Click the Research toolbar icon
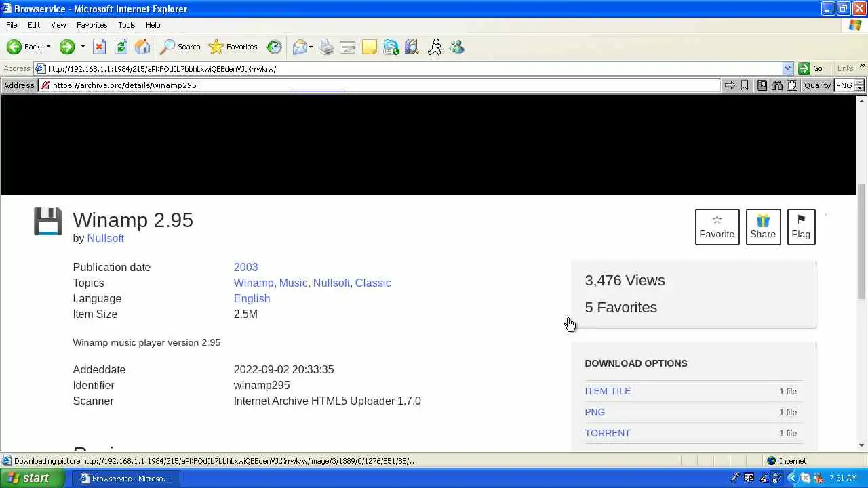Screen dimensions: 868x488 click(x=413, y=47)
